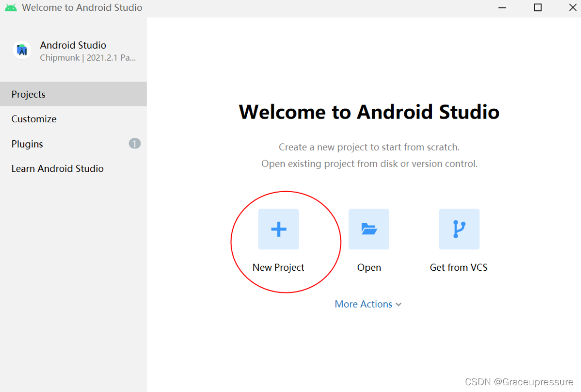Click the New Project label
Screen dimensions: 581x392
[x=278, y=267]
